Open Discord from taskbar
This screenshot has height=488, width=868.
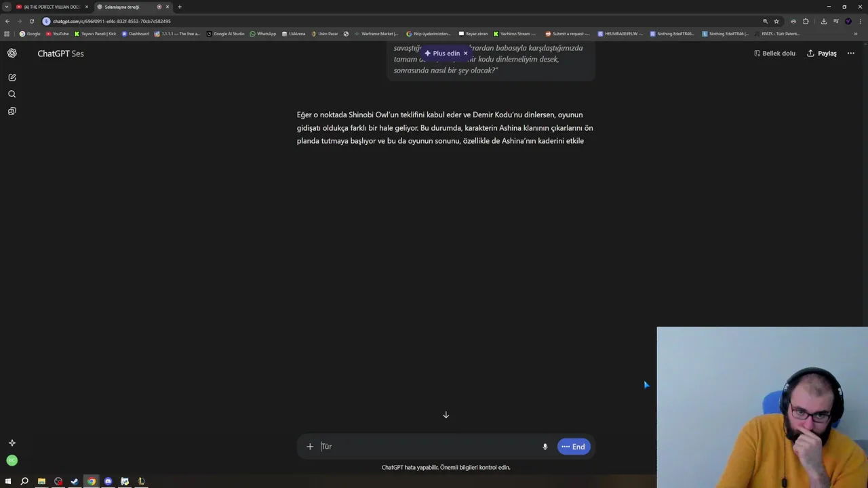tap(108, 481)
